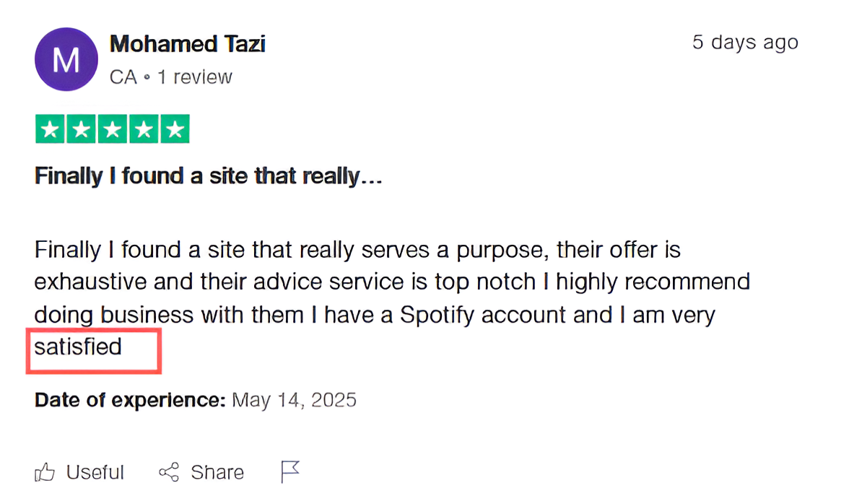Click the "Date of experience:" label
Image resolution: width=849 pixels, height=504 pixels.
pyautogui.click(x=130, y=400)
